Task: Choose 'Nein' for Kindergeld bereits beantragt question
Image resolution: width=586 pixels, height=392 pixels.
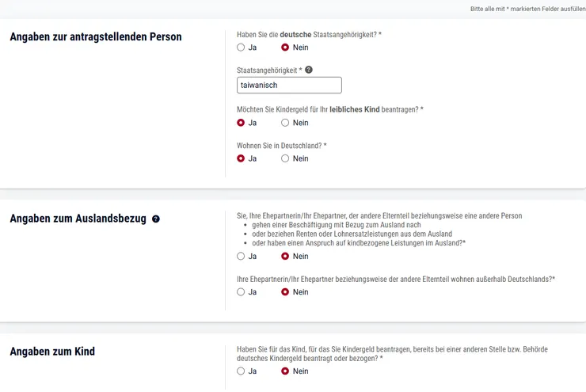Action: (x=285, y=371)
